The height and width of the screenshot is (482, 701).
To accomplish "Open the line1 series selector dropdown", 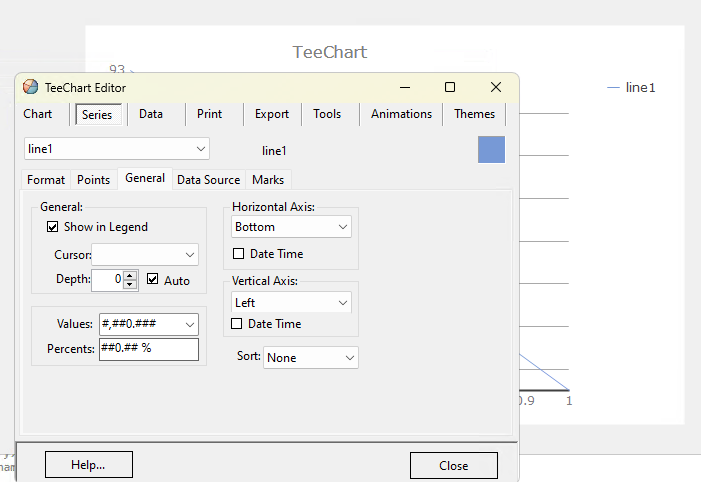I will 117,148.
